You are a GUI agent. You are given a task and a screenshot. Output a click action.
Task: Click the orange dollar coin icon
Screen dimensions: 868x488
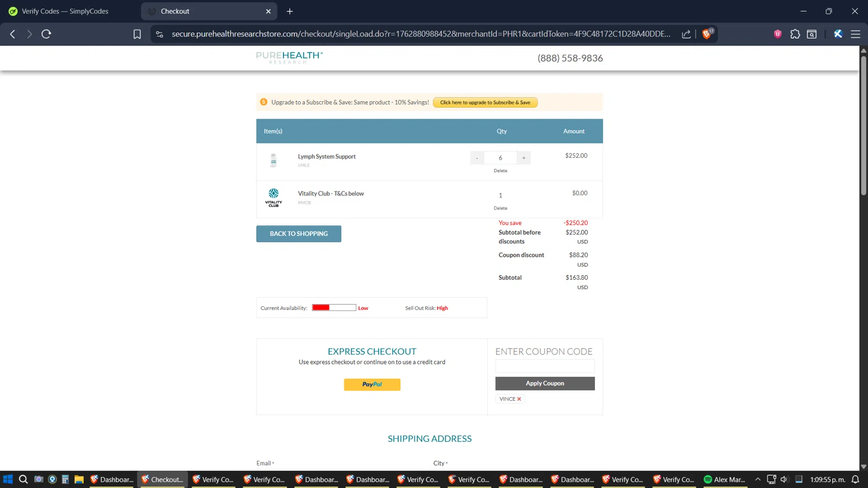tap(264, 102)
